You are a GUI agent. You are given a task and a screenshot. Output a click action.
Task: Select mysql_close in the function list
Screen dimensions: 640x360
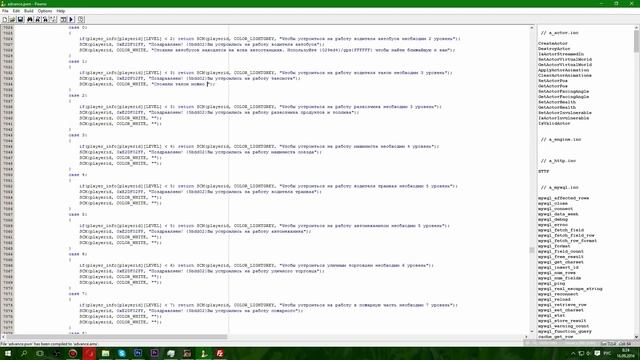pyautogui.click(x=553, y=203)
